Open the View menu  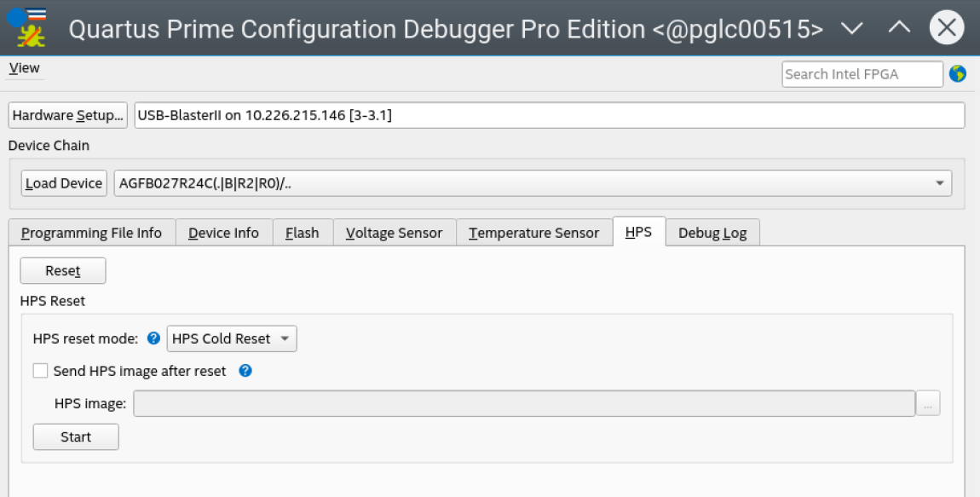pyautogui.click(x=24, y=68)
